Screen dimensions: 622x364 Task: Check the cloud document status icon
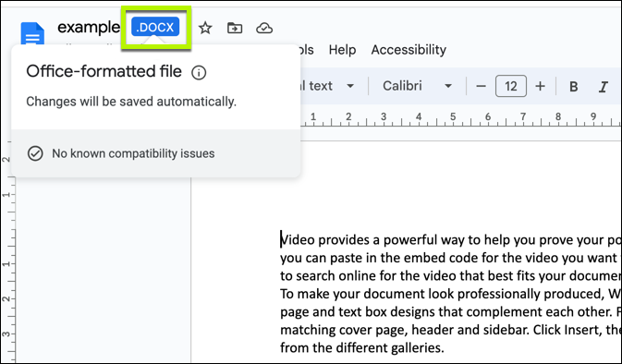pos(264,28)
